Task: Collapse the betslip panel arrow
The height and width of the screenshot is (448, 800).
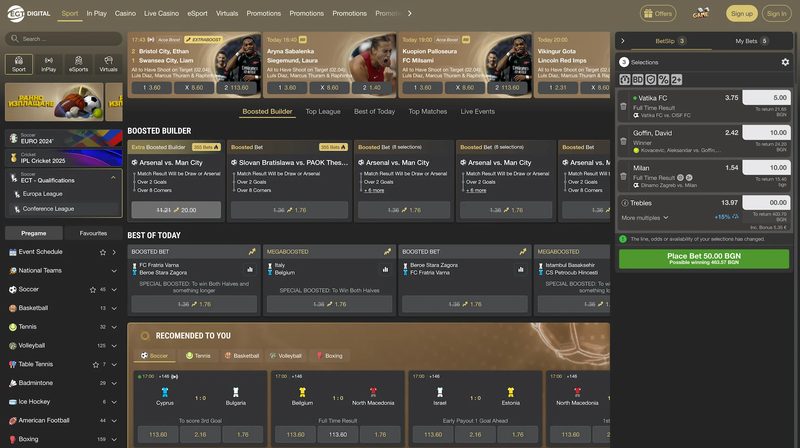Action: click(622, 41)
